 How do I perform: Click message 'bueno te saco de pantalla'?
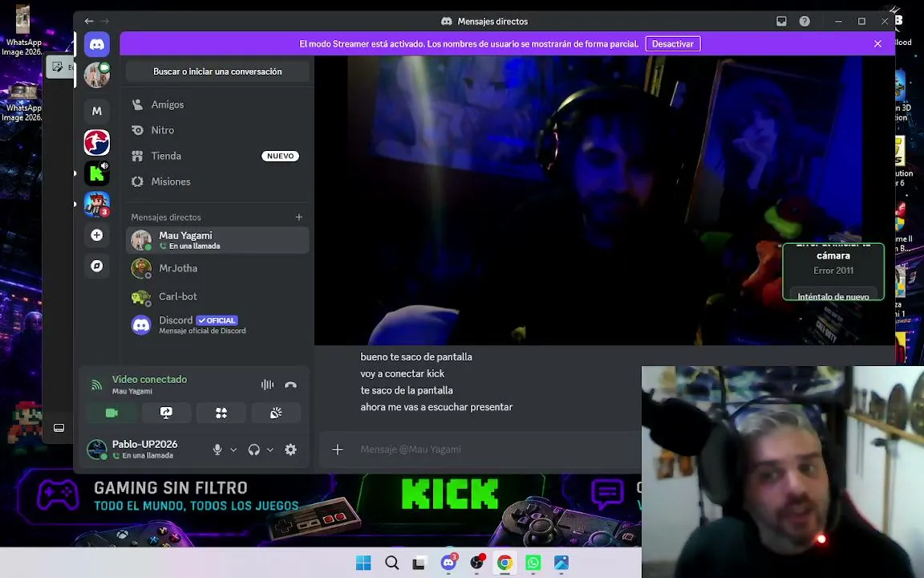(x=416, y=356)
